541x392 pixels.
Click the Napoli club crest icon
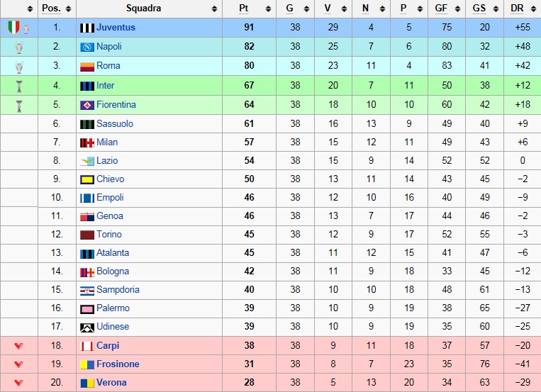(x=87, y=47)
